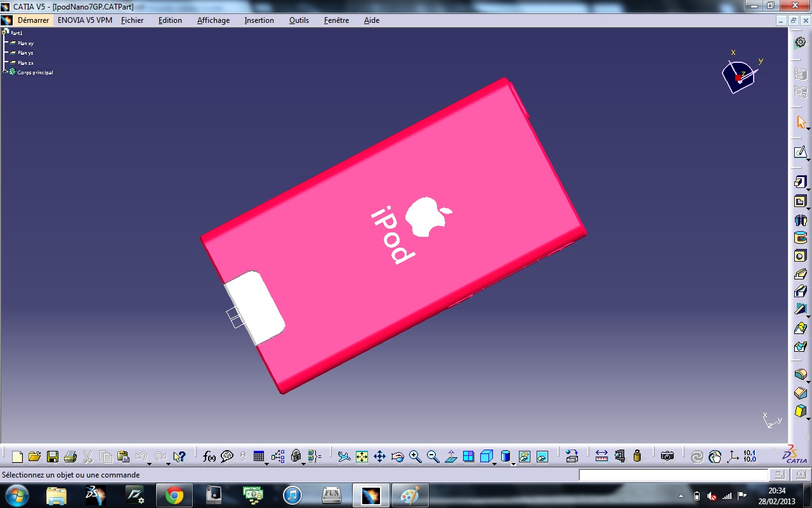The height and width of the screenshot is (508, 812).
Task: Open the Formula f(x) tool
Action: coord(209,457)
